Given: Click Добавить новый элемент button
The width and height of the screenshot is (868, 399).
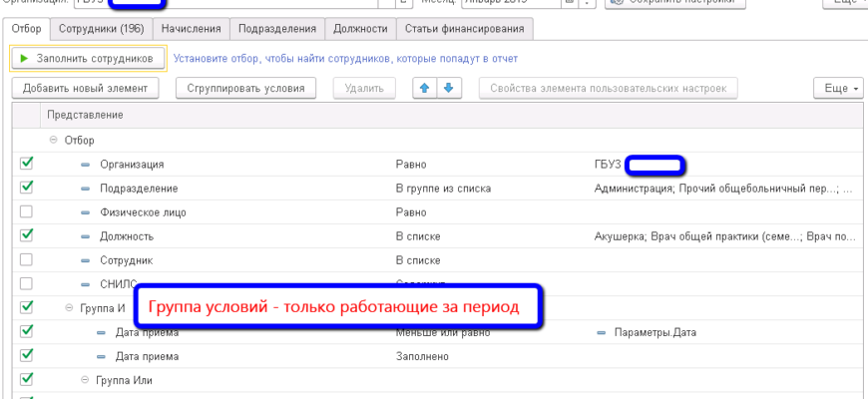Looking at the screenshot, I should [x=85, y=88].
